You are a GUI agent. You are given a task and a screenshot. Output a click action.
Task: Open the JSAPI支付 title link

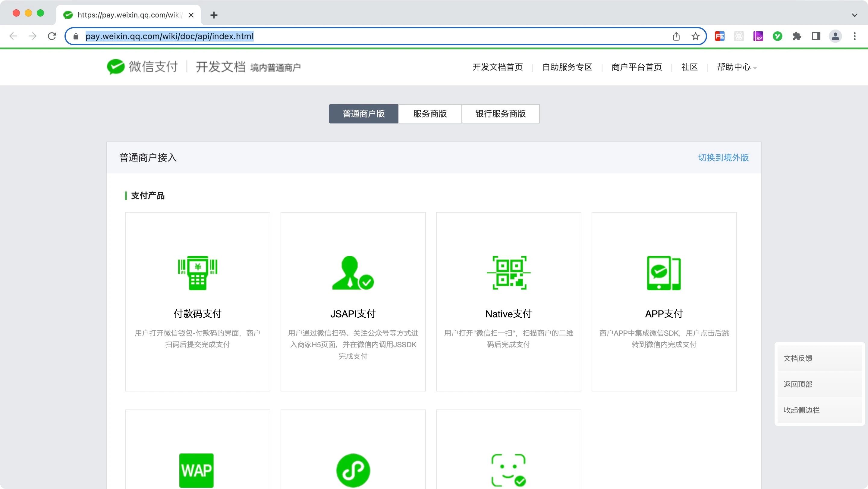353,314
